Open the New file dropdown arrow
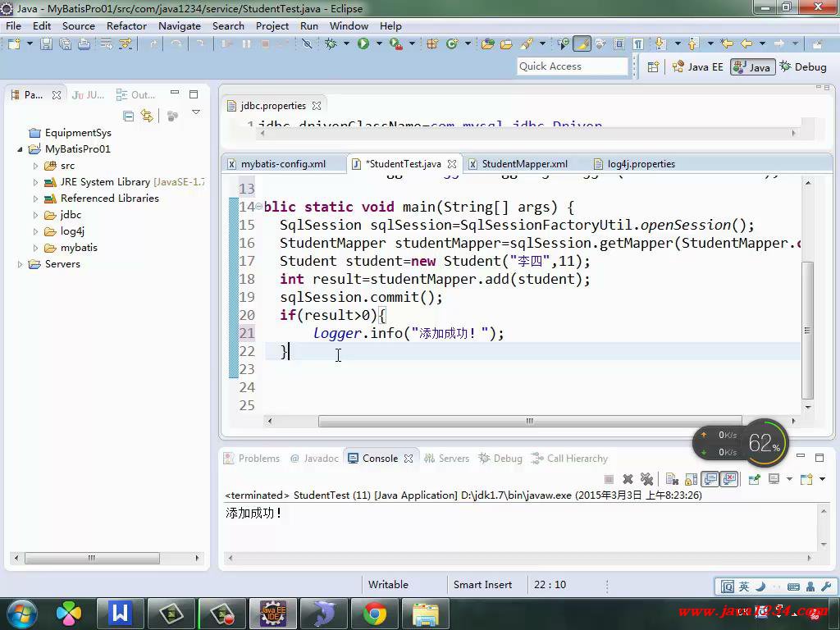 (x=30, y=44)
